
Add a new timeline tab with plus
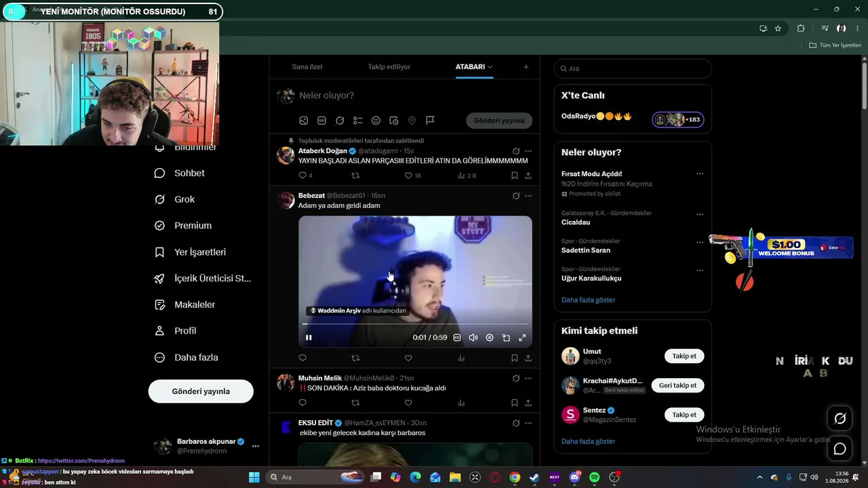click(x=526, y=67)
